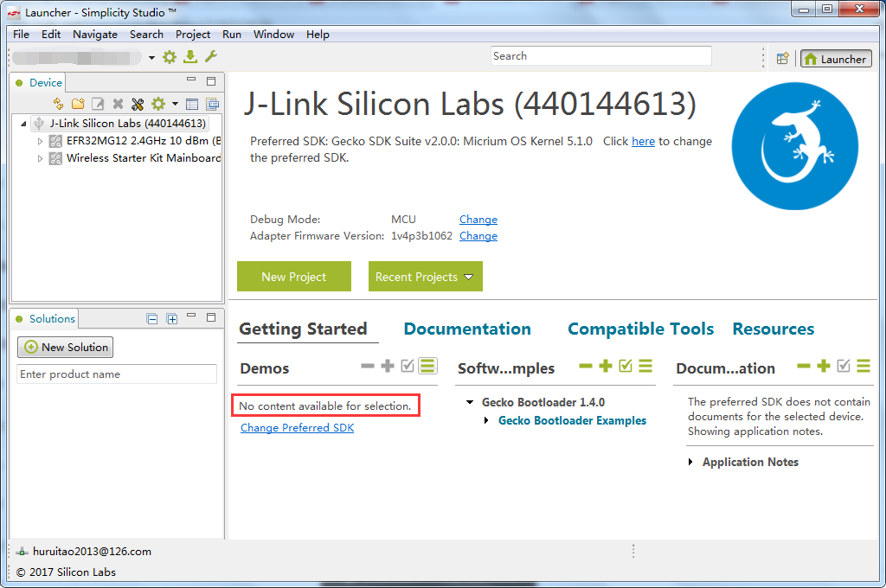Viewport: 886px width, 588px height.
Task: Click the green gear icon in Device panel
Action: 158,104
